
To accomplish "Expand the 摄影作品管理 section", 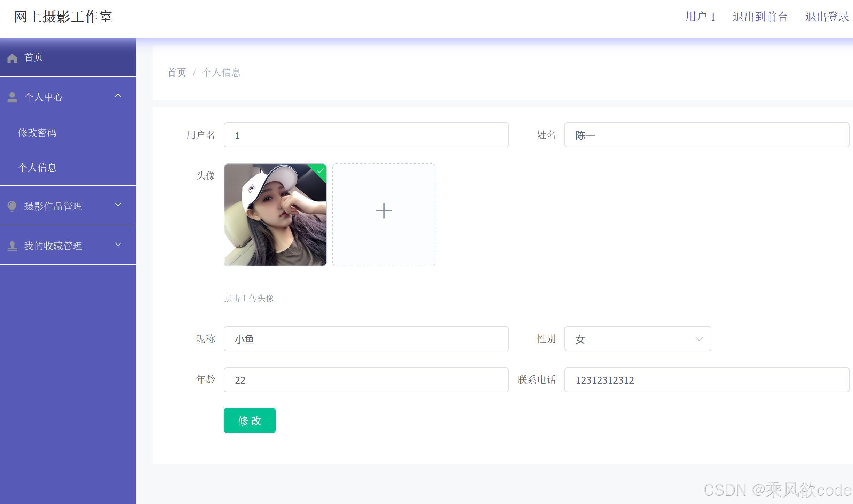I will 118,205.
